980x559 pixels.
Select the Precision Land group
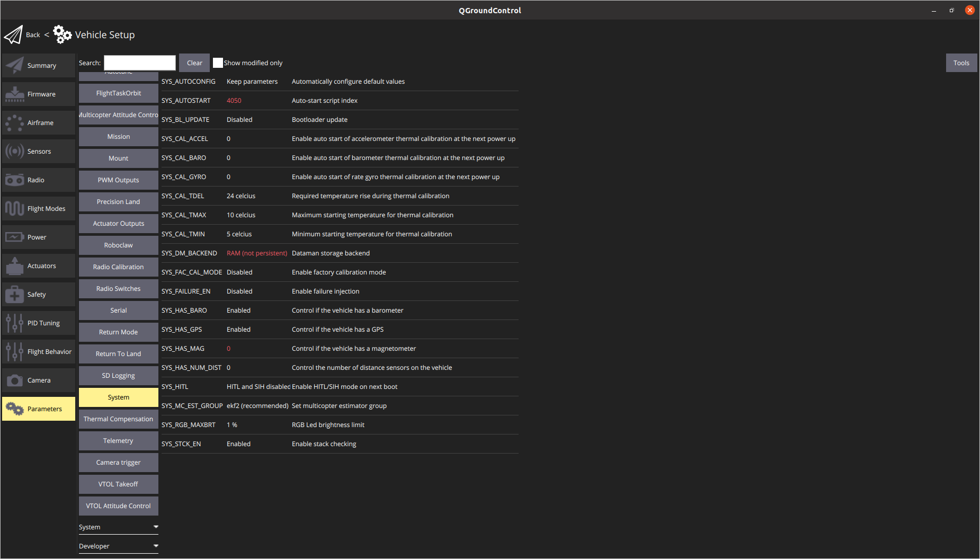pos(119,202)
